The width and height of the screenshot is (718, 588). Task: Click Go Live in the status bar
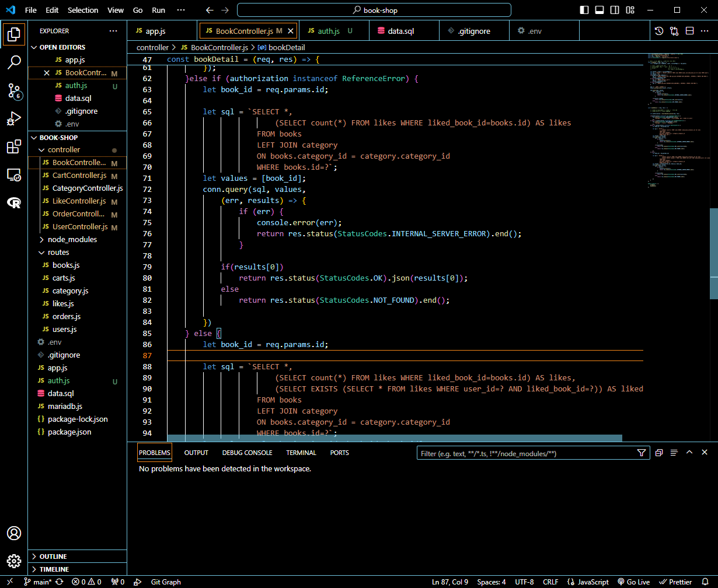coord(633,582)
